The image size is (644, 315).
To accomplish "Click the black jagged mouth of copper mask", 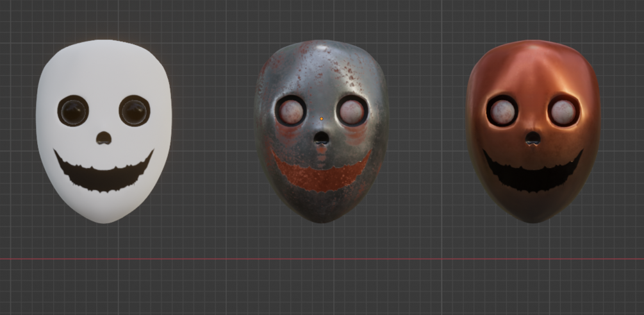I will 533,173.
